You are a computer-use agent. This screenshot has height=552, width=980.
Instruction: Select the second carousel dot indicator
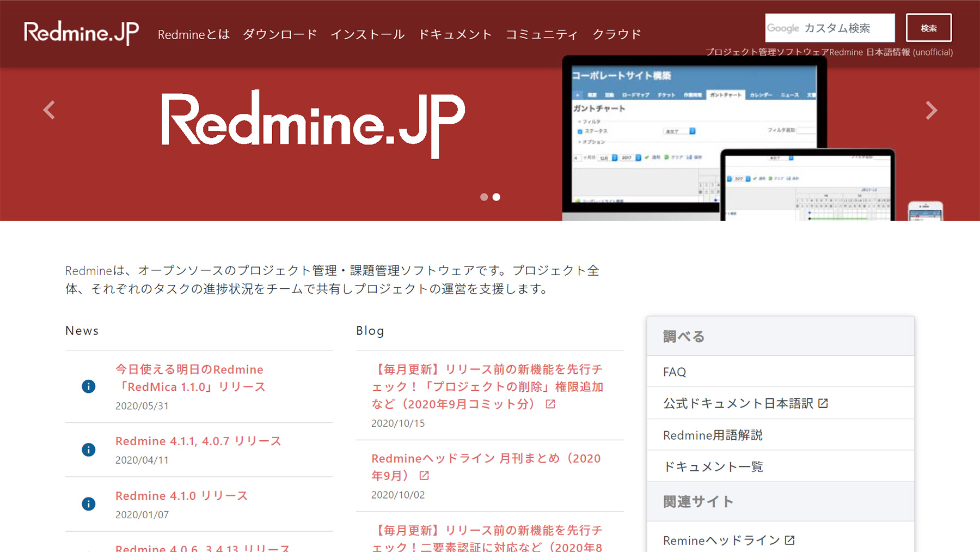[x=497, y=197]
